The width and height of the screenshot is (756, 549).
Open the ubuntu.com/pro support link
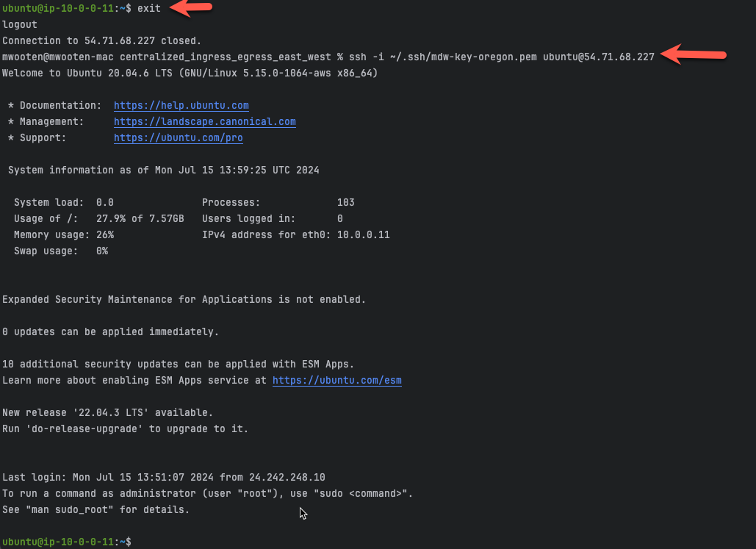[179, 138]
